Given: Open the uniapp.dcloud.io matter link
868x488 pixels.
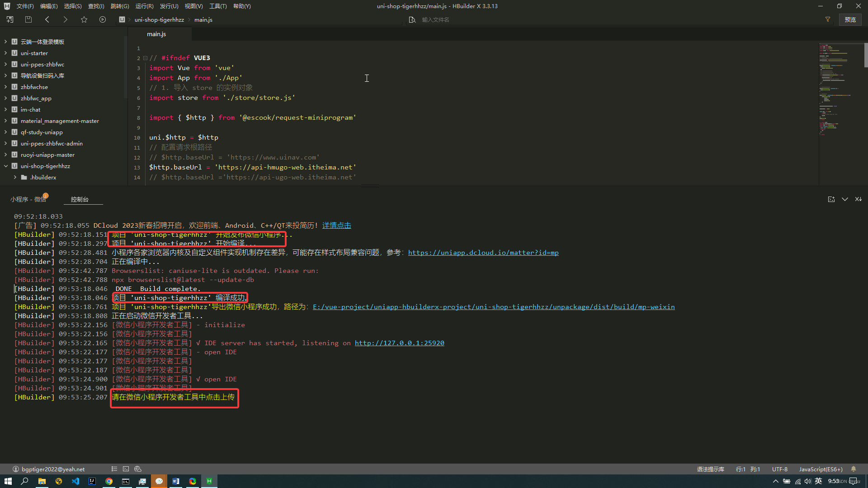Looking at the screenshot, I should point(483,253).
